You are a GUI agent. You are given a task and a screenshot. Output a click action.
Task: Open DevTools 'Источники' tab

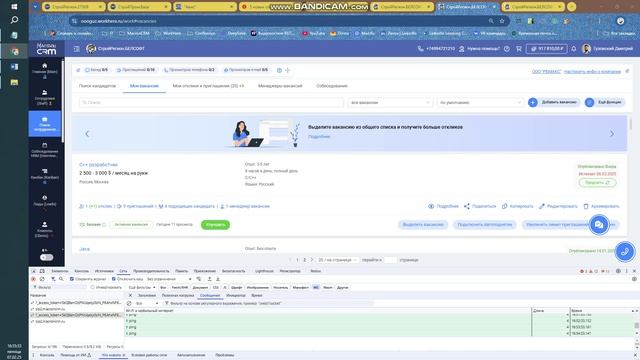[x=104, y=271]
